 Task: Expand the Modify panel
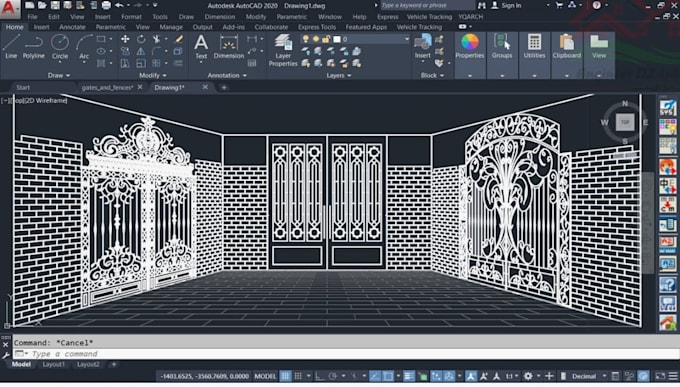coord(153,75)
